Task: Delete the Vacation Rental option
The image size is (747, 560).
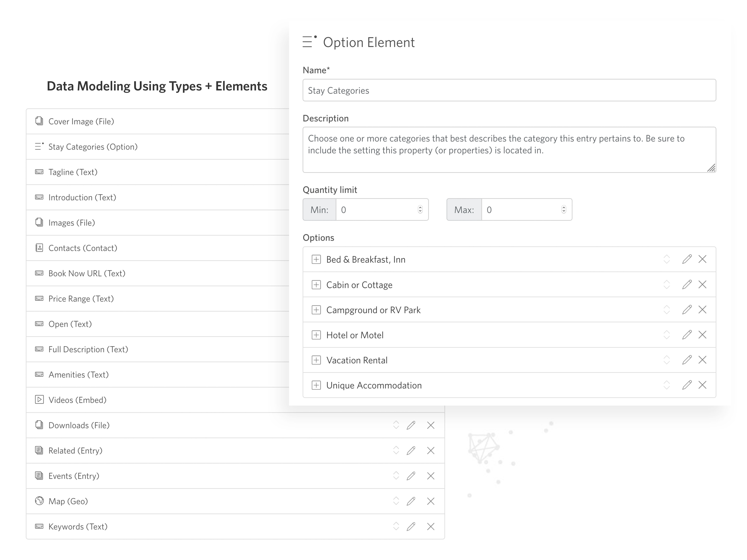Action: tap(702, 360)
